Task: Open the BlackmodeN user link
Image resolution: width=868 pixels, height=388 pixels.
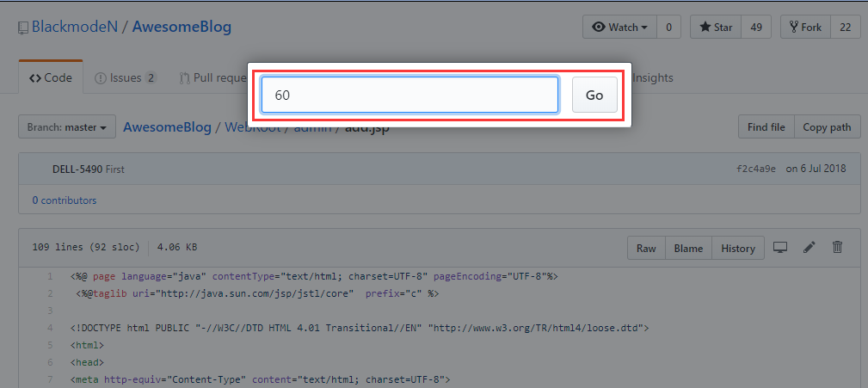Action: point(75,27)
